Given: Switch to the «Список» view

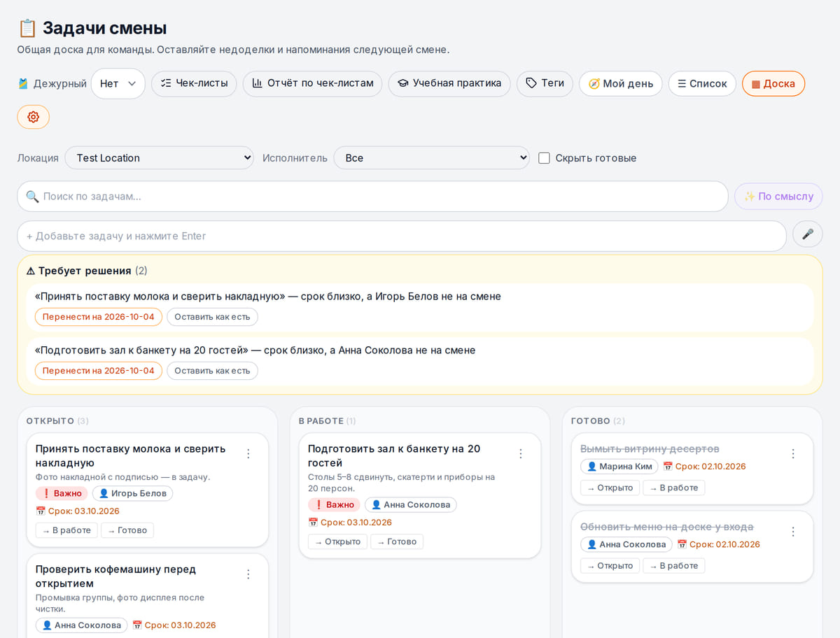Looking at the screenshot, I should 702,83.
